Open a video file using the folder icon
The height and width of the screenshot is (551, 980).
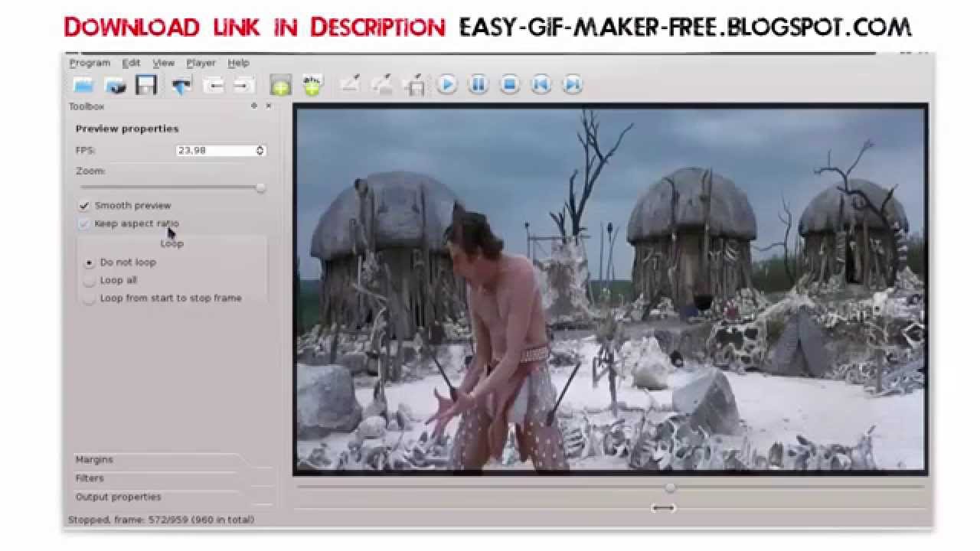[83, 85]
